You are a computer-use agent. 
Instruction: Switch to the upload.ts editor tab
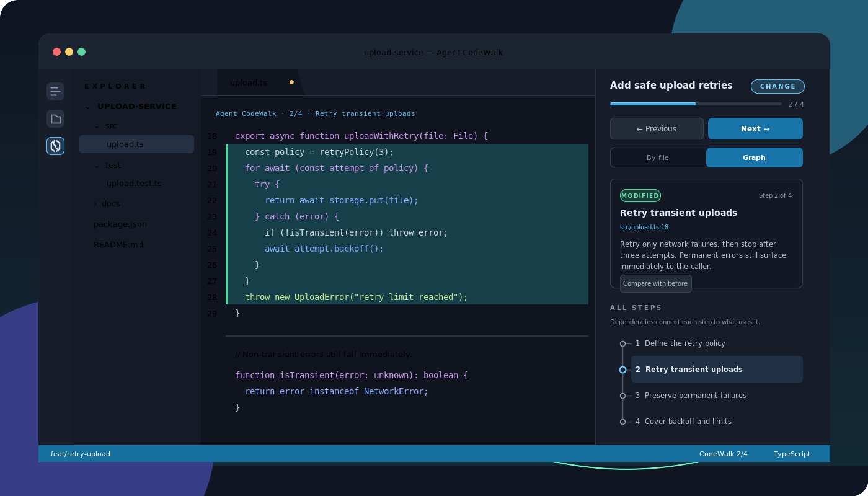[x=260, y=82]
